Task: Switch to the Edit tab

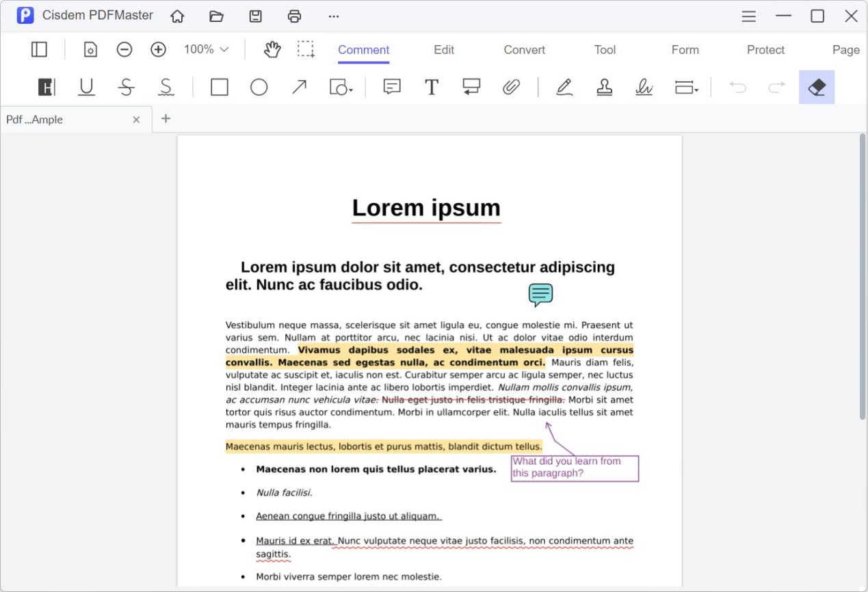Action: coord(444,50)
